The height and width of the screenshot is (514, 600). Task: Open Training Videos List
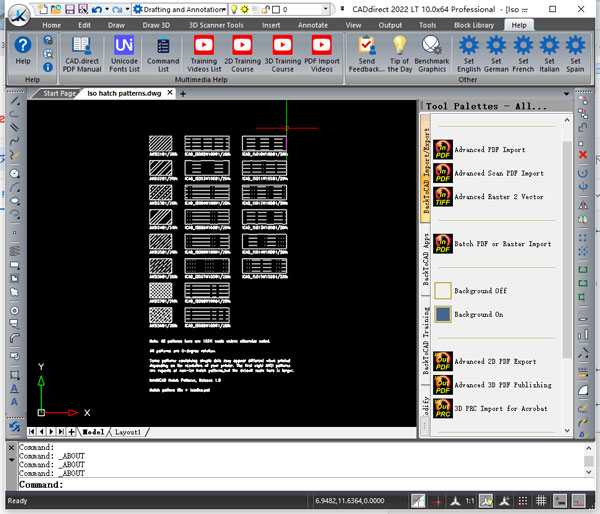coord(203,54)
